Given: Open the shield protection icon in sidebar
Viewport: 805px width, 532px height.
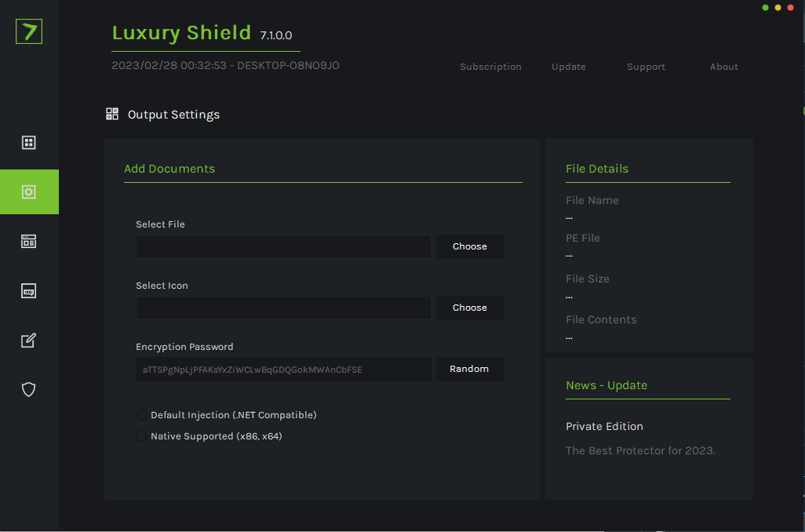Looking at the screenshot, I should (29, 389).
